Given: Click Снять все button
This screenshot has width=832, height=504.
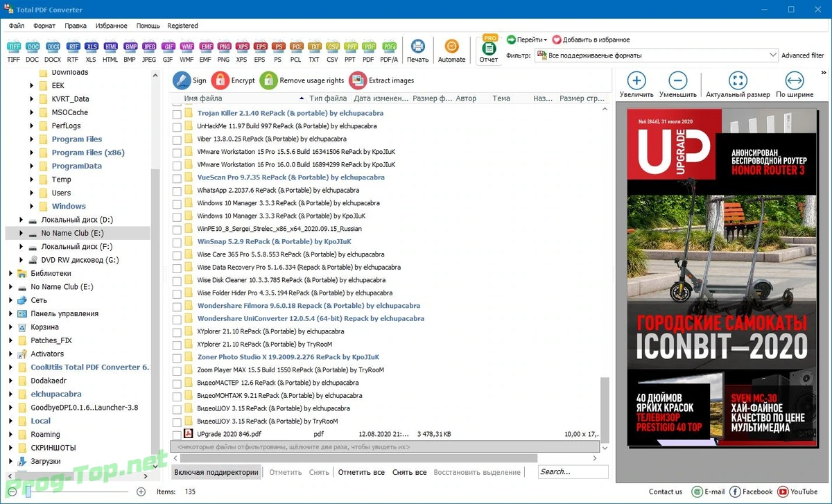Looking at the screenshot, I should pyautogui.click(x=409, y=472).
